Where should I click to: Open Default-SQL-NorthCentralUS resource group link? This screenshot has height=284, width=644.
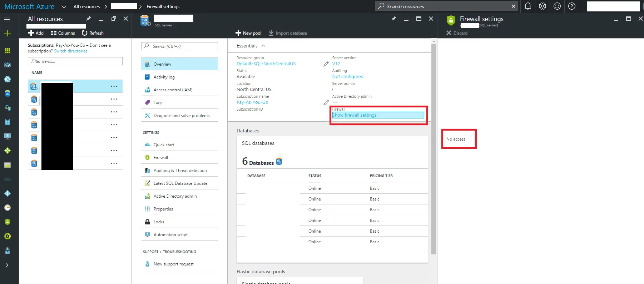coord(266,64)
